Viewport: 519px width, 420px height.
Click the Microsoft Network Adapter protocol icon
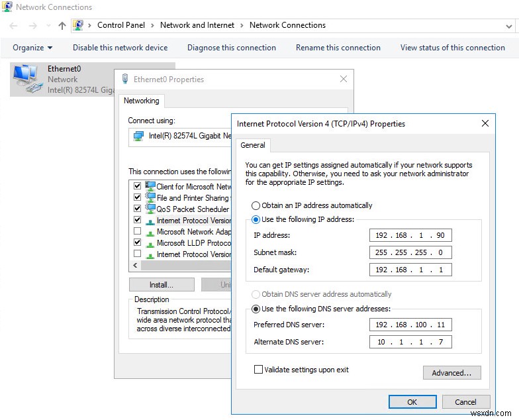pos(150,233)
